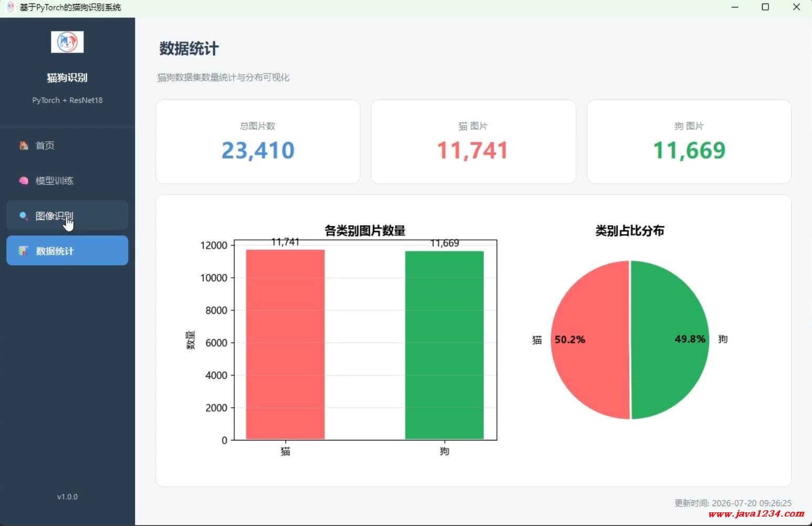Click the 总图片数 value 23,410
Screen dimensions: 812x526
click(x=258, y=151)
